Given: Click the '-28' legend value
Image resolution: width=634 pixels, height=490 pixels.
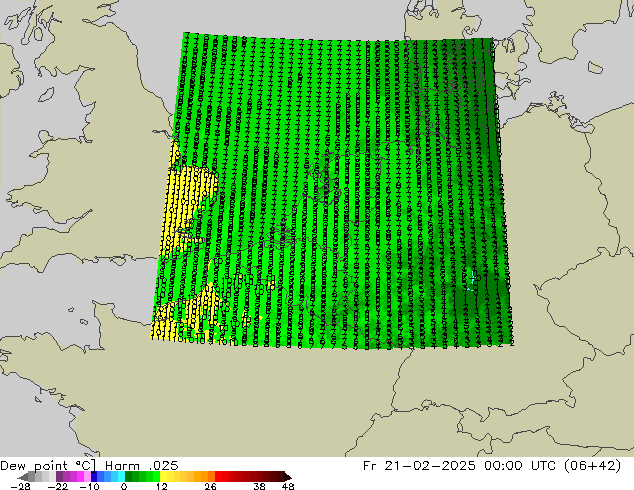Looking at the screenshot, I should [20, 486].
